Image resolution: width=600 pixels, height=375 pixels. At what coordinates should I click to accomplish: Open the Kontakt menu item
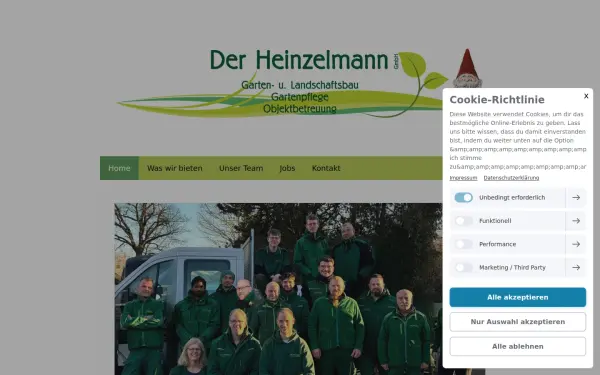coord(326,168)
